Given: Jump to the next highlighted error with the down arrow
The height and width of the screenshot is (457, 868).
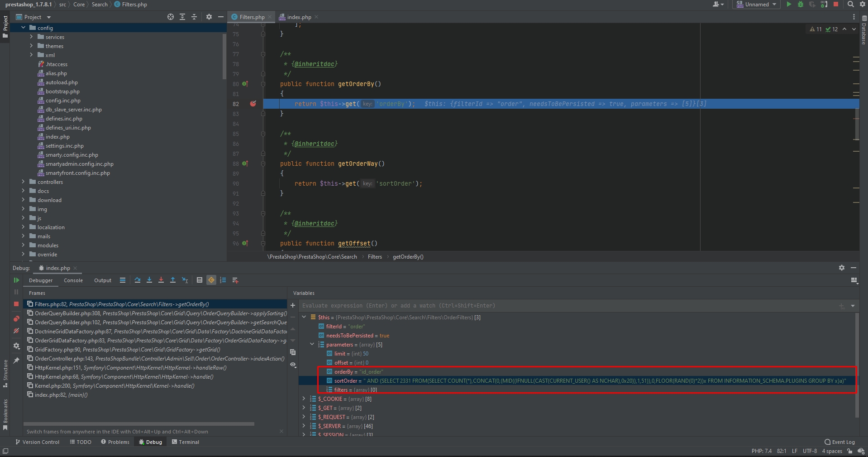Looking at the screenshot, I should (x=854, y=29).
